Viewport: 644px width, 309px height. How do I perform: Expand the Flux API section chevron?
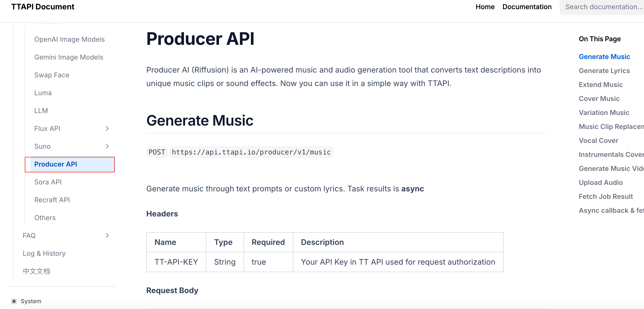(x=107, y=128)
